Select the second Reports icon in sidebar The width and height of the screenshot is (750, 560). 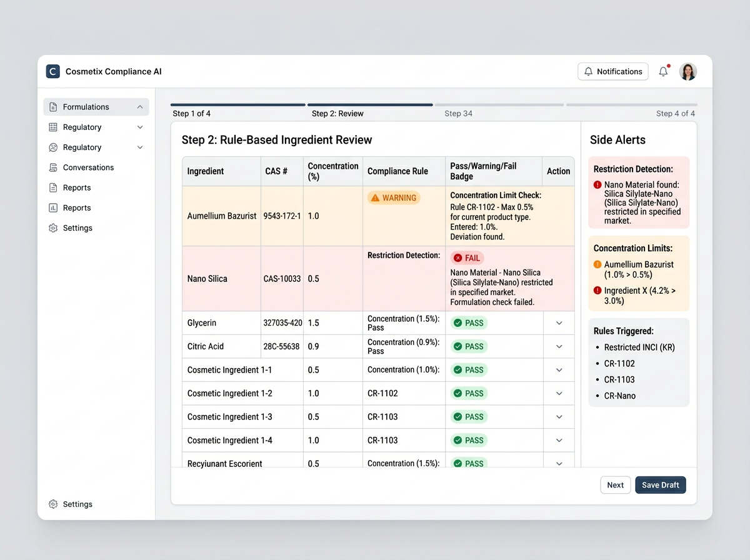54,207
